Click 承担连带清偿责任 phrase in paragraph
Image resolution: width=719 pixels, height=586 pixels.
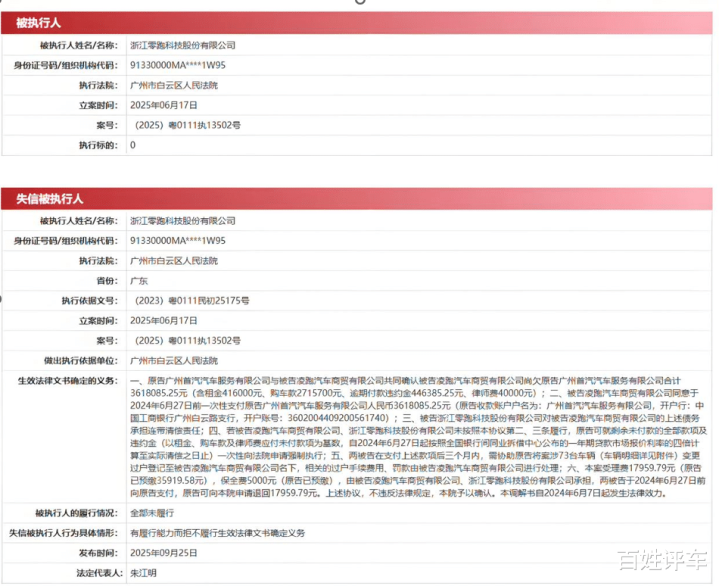tap(165, 431)
